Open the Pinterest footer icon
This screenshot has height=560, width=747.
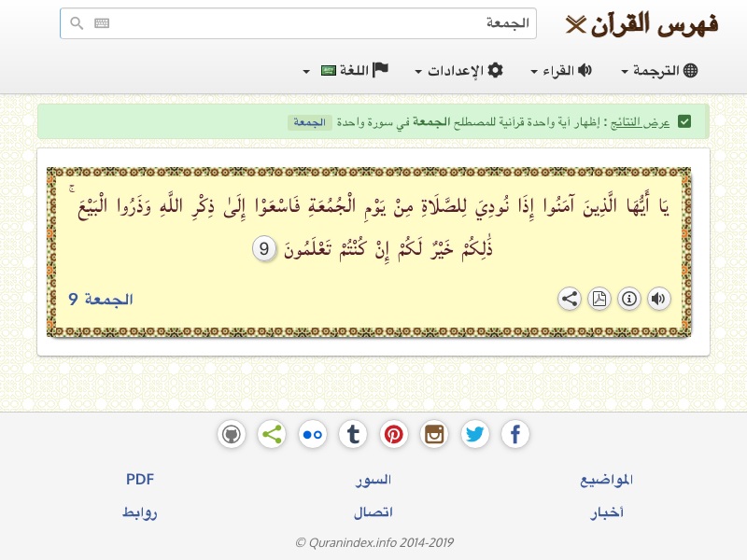tap(394, 434)
